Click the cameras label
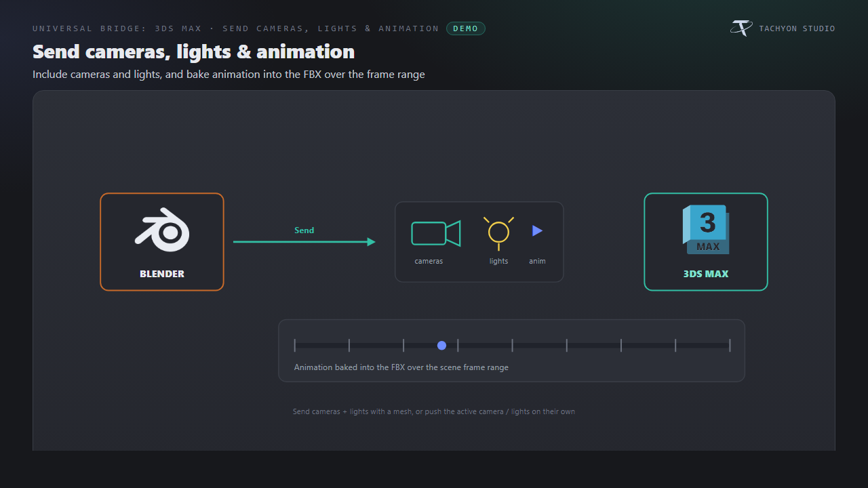 point(429,261)
